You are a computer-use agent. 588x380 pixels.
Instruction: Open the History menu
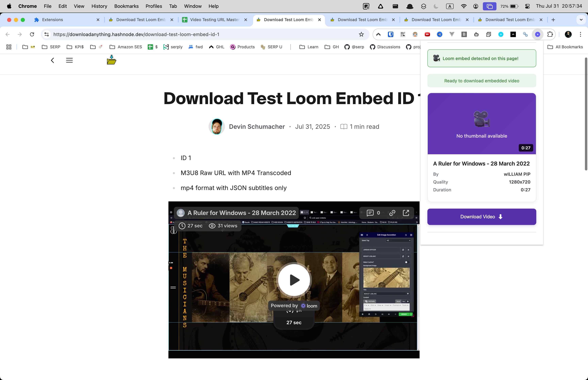(99, 6)
